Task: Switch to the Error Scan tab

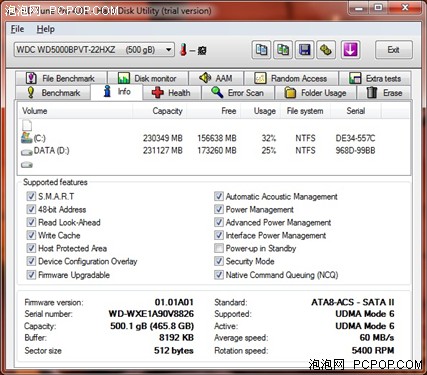Action: click(238, 93)
